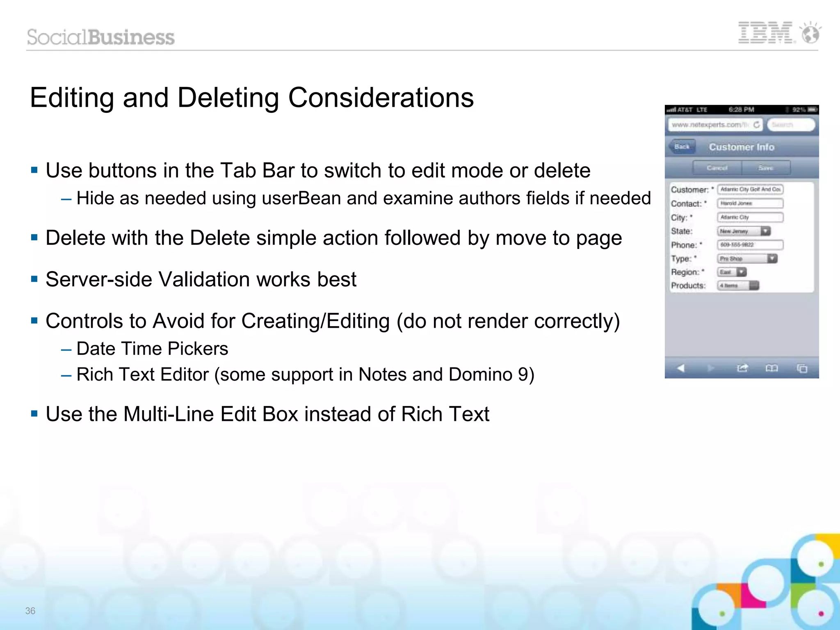The height and width of the screenshot is (630, 840).
Task: Click the 'Date Time Pickers' sub-bullet
Action: point(152,349)
